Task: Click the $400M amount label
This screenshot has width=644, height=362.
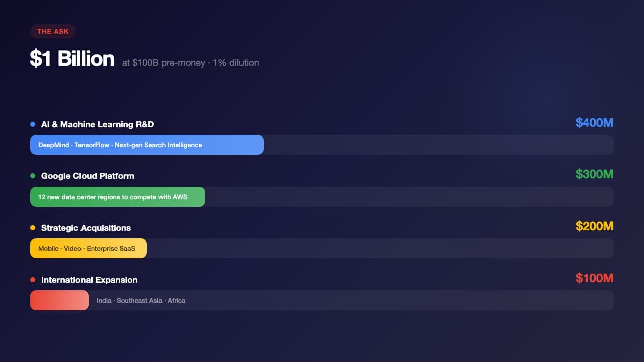Action: point(595,123)
